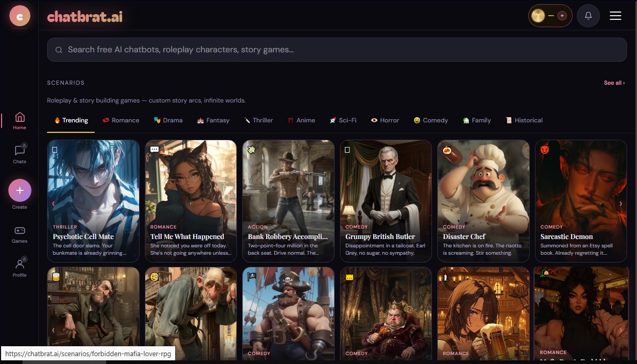Open the fat king comedy card
The image size is (637, 364).
point(386,314)
